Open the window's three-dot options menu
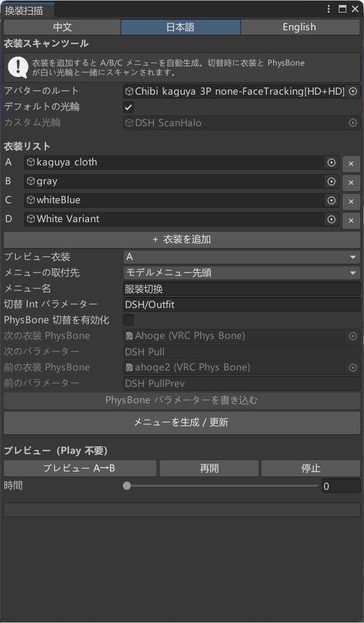The width and height of the screenshot is (364, 623). pos(329,9)
